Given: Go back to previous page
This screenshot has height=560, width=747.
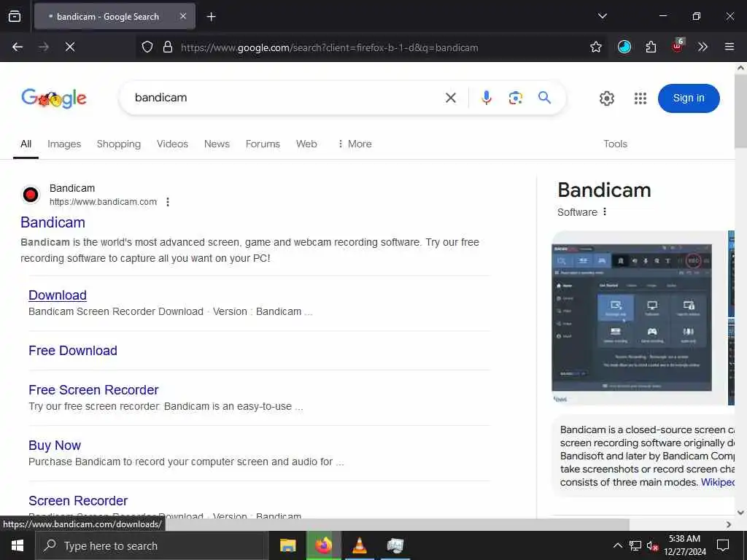Looking at the screenshot, I should click(18, 47).
